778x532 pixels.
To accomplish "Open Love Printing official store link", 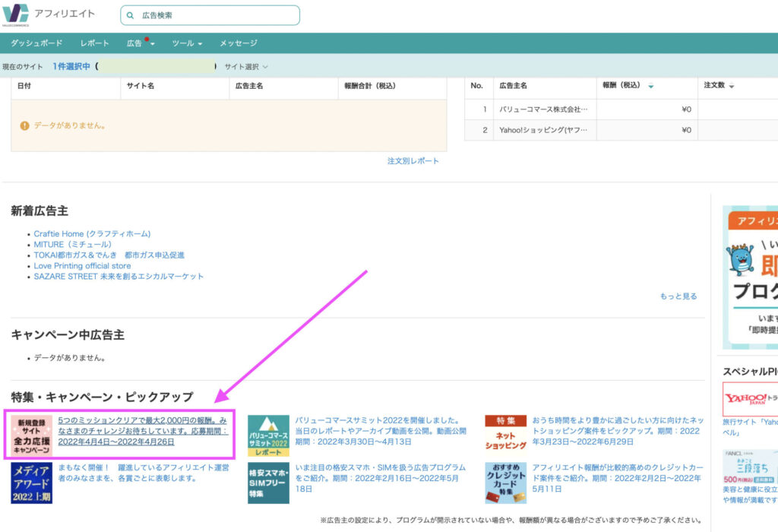I will point(82,265).
